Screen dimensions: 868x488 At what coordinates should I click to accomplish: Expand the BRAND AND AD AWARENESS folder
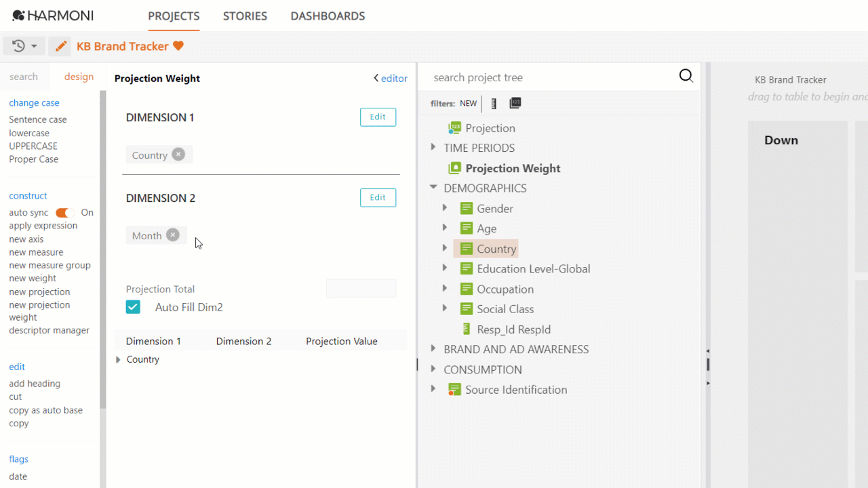coord(433,348)
